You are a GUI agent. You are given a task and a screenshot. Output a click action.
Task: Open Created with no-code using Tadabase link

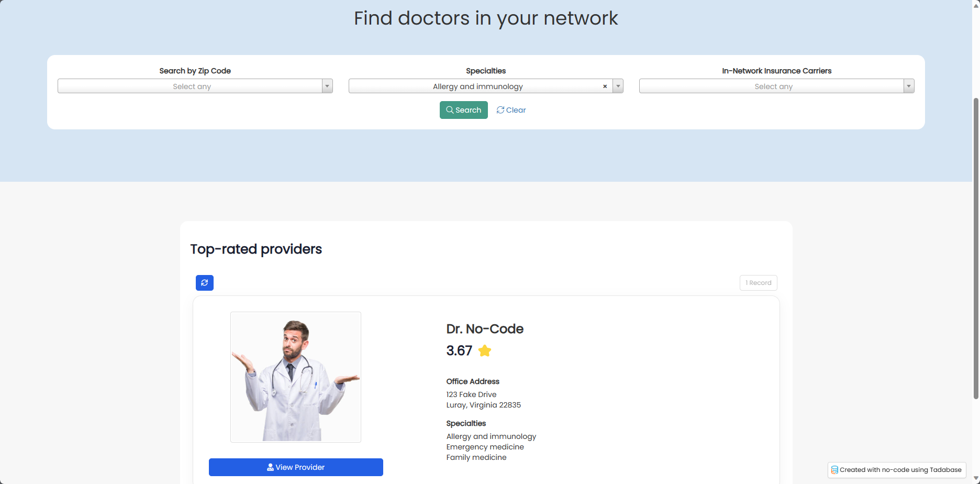pyautogui.click(x=900, y=470)
